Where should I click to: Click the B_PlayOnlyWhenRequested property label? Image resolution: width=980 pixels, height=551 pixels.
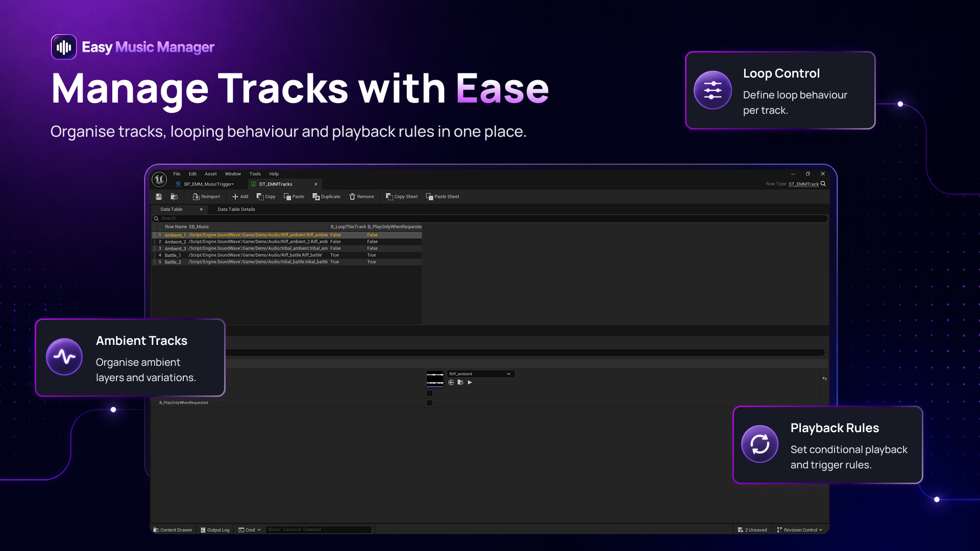184,403
